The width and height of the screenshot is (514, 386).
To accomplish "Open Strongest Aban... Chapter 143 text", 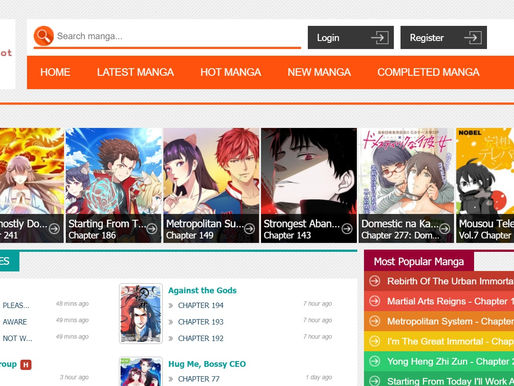I will 287,235.
